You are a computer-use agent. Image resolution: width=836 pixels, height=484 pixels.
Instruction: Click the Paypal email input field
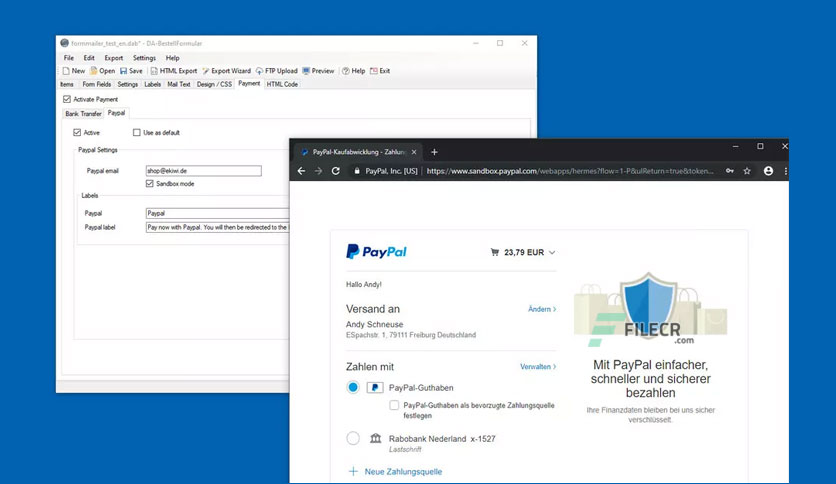[204, 171]
